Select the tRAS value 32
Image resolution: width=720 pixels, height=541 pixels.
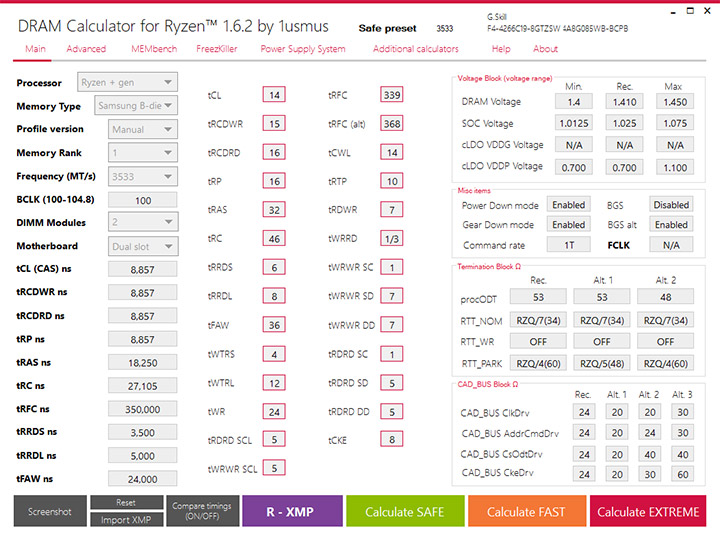click(x=274, y=210)
